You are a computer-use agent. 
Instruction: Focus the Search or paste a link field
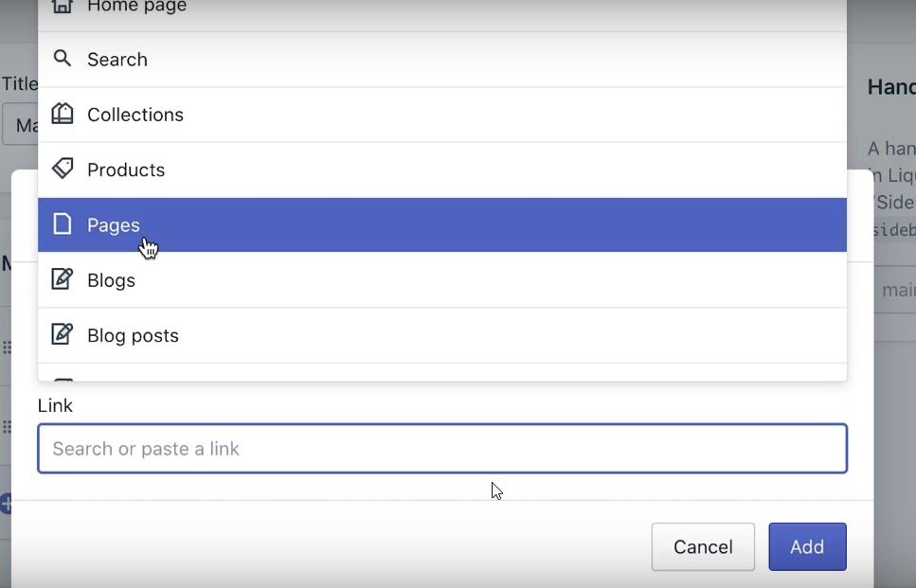point(441,449)
